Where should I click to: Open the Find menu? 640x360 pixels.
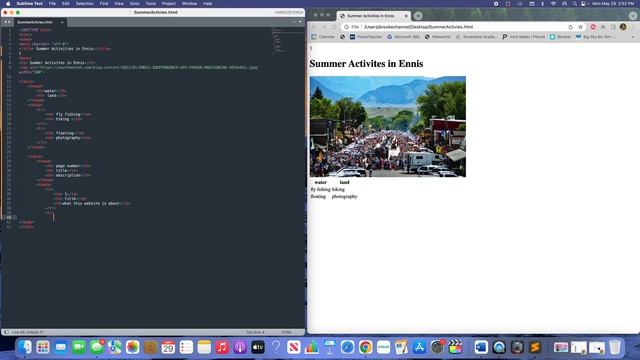[x=104, y=4]
